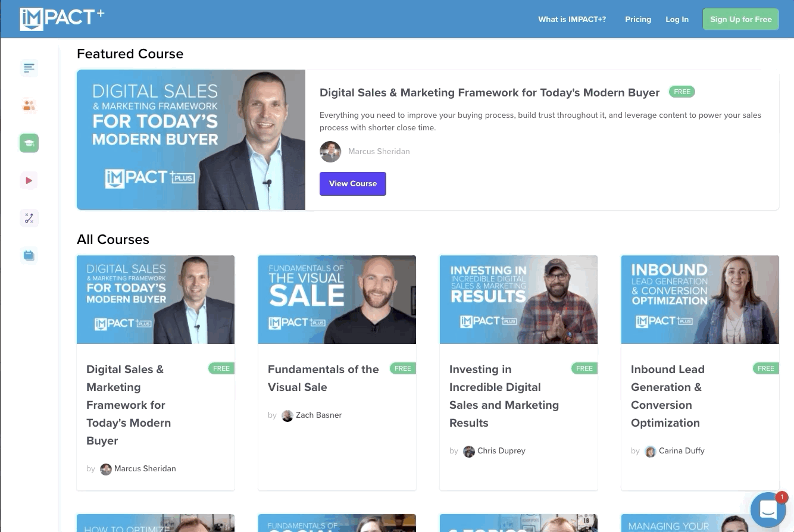Go to the Pricing page
This screenshot has height=532, width=794.
coord(637,19)
